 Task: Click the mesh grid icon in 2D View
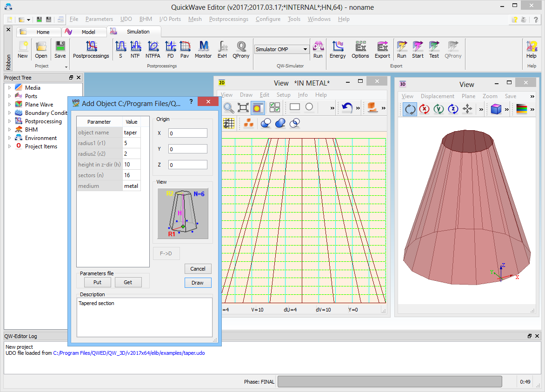coord(229,123)
